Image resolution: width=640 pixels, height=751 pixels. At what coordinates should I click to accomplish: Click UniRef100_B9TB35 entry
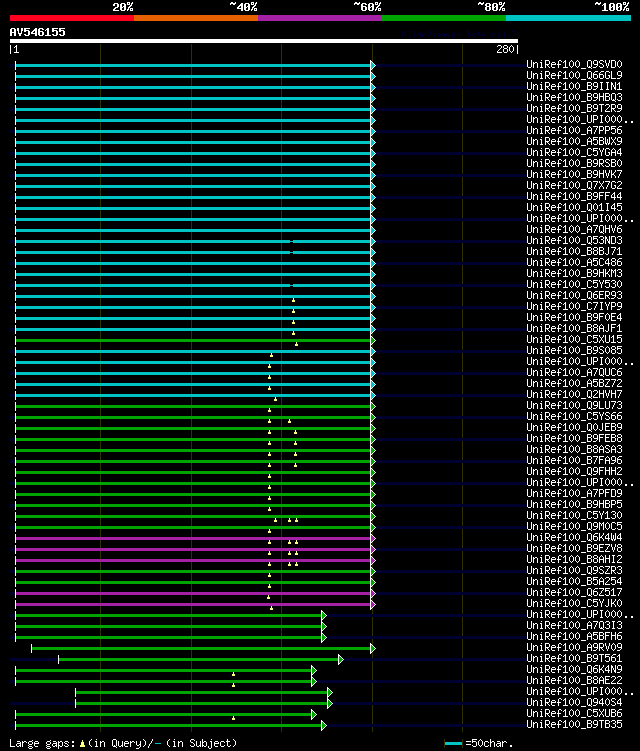[574, 725]
